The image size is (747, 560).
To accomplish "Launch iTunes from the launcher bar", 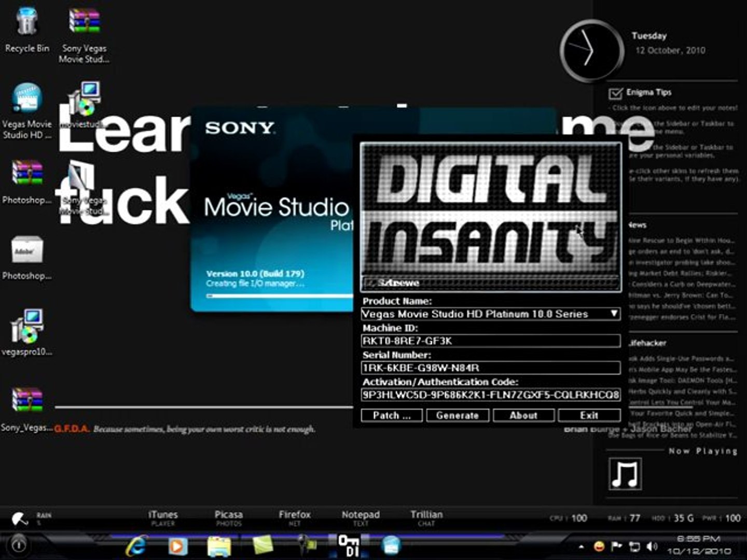I will tap(163, 517).
